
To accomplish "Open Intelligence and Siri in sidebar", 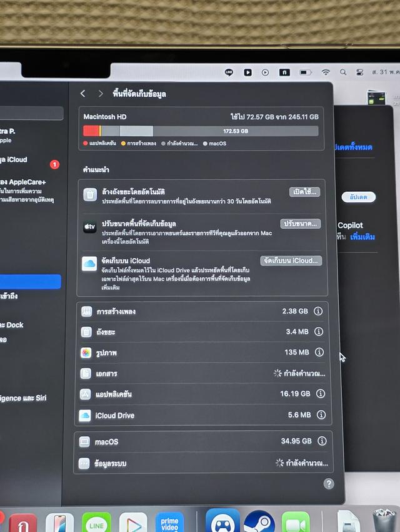I will pos(23,398).
